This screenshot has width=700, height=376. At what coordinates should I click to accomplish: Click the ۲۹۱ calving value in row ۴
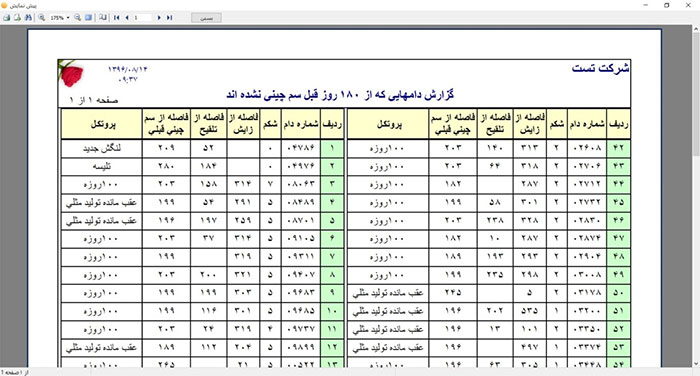[x=243, y=202]
